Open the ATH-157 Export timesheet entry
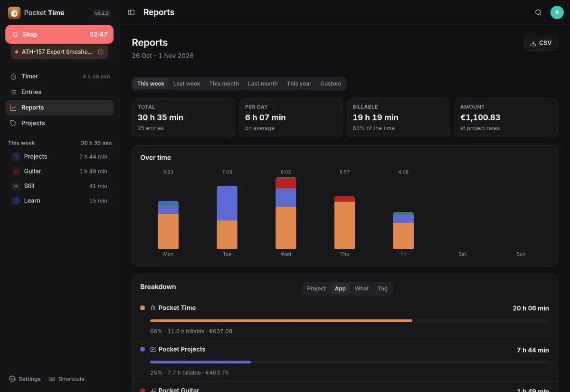The image size is (570, 392). 59,52
